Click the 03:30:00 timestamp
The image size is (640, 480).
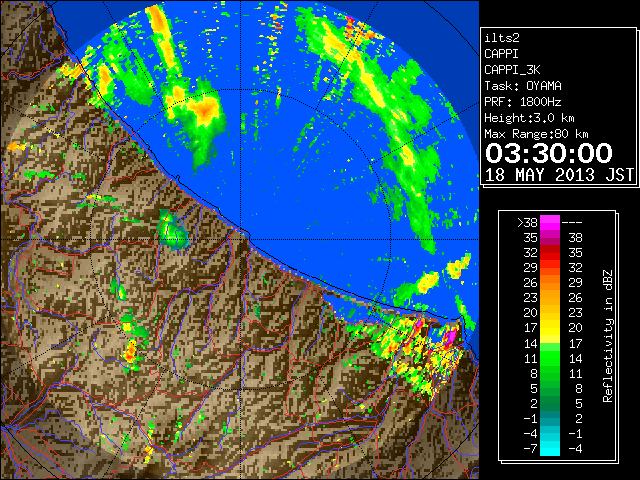pos(549,153)
